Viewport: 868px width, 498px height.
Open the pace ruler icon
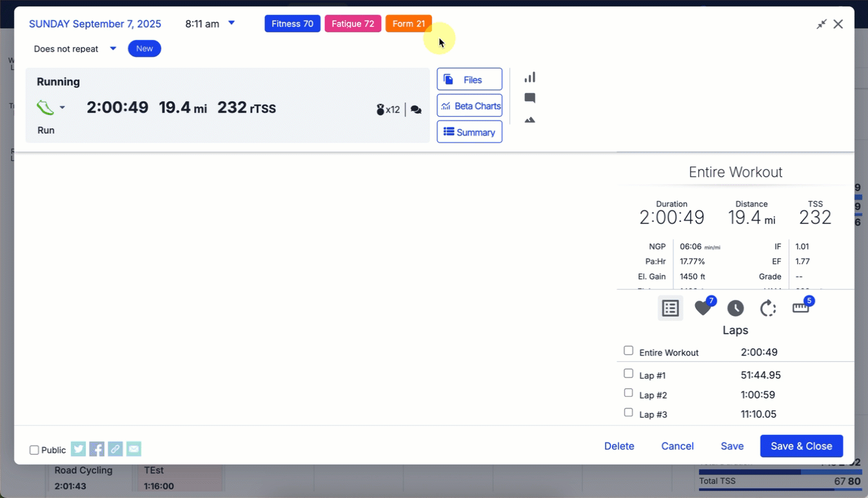tap(800, 308)
